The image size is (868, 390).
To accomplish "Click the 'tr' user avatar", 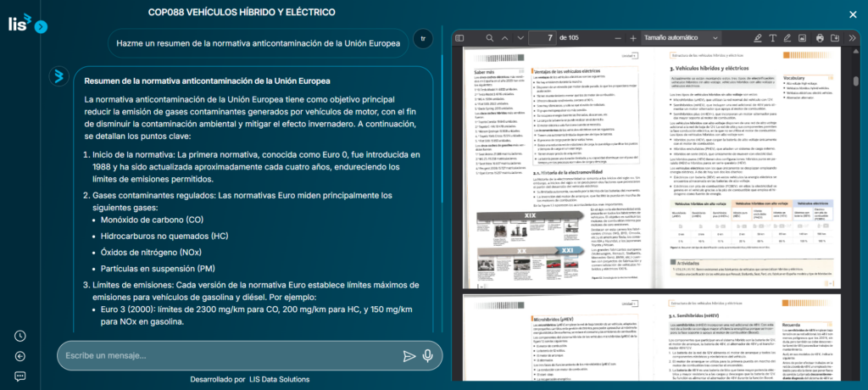I will pos(424,38).
